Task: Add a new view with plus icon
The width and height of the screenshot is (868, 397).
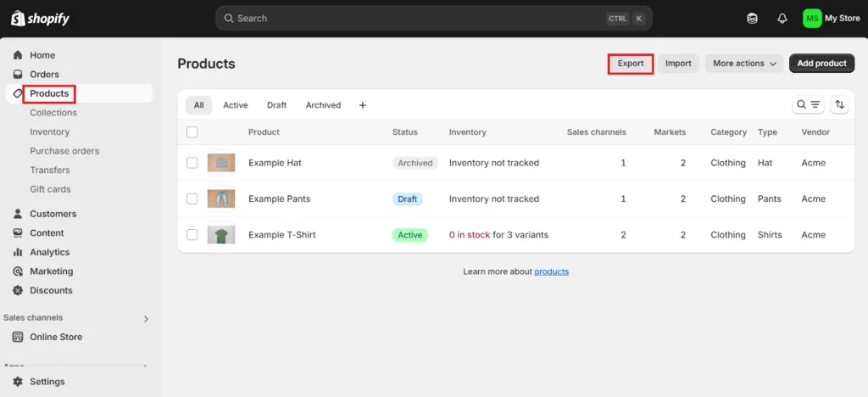Action: pyautogui.click(x=363, y=105)
